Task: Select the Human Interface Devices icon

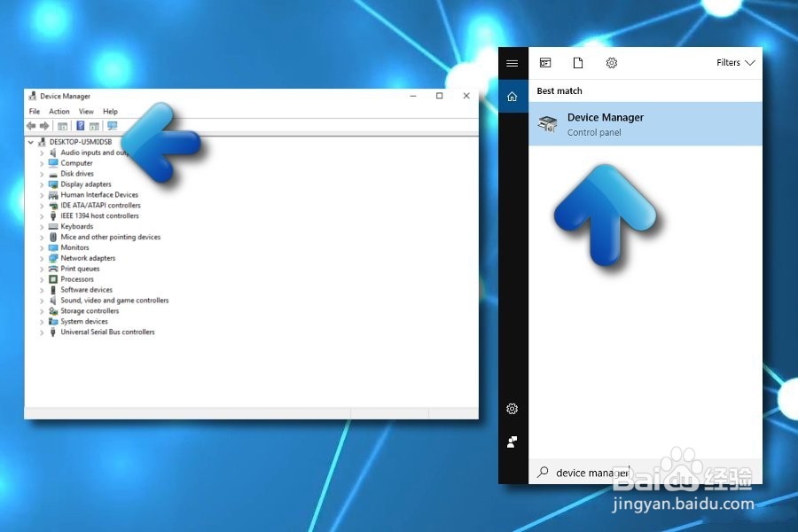Action: coord(53,195)
